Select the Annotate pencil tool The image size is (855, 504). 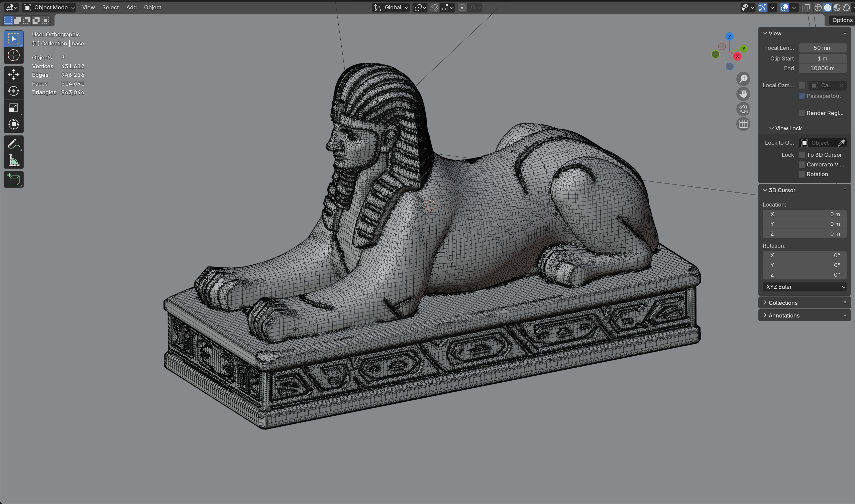pyautogui.click(x=14, y=144)
